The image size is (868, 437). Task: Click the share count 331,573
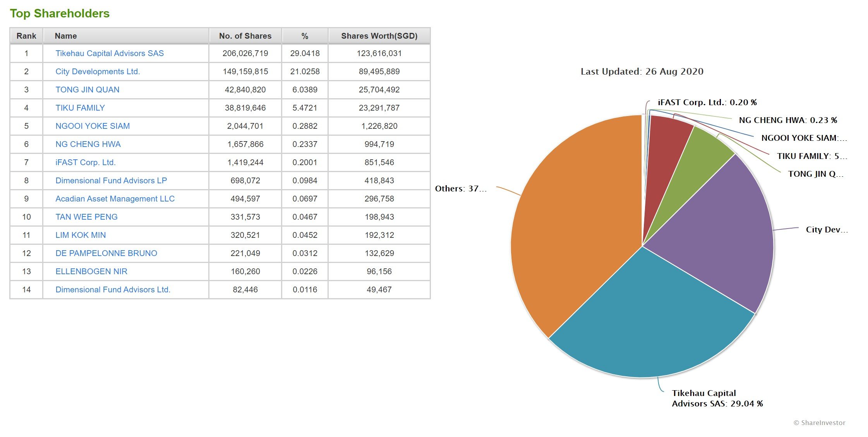click(245, 217)
